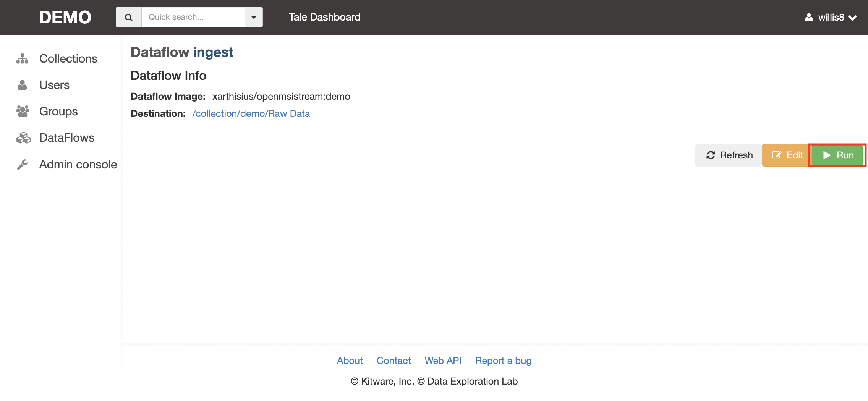Open the Web API page
The width and height of the screenshot is (868, 401).
(x=442, y=361)
